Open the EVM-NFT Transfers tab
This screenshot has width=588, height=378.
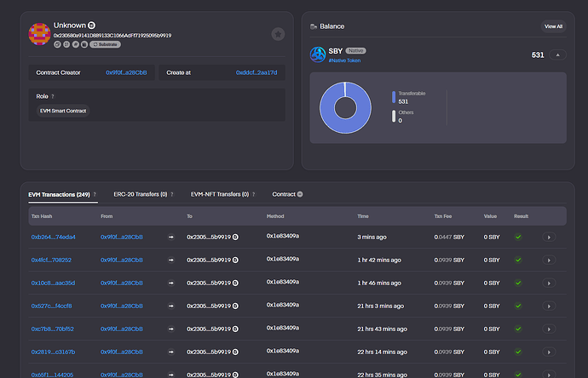click(x=219, y=195)
